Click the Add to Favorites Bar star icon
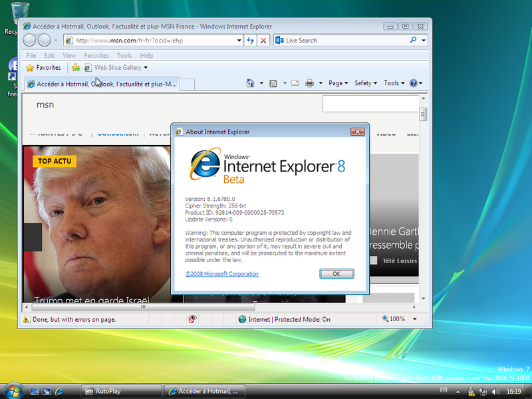Viewport: 532px width, 399px height. tap(76, 68)
